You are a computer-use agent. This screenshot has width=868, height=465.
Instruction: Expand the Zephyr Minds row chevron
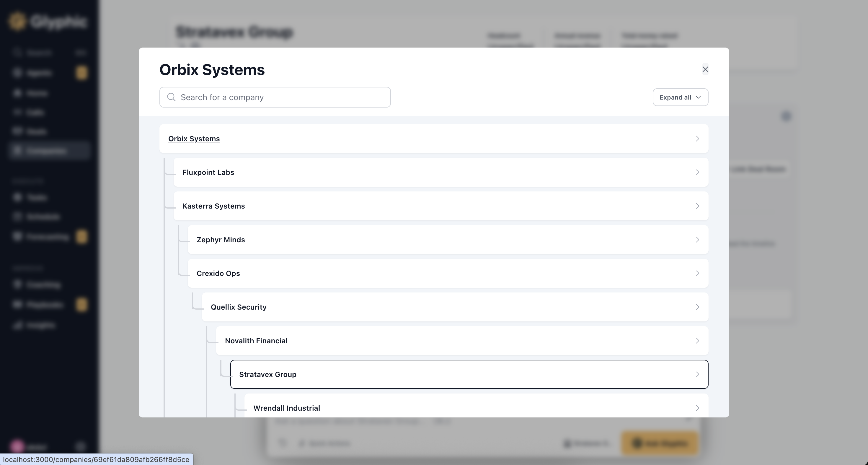[x=697, y=240]
